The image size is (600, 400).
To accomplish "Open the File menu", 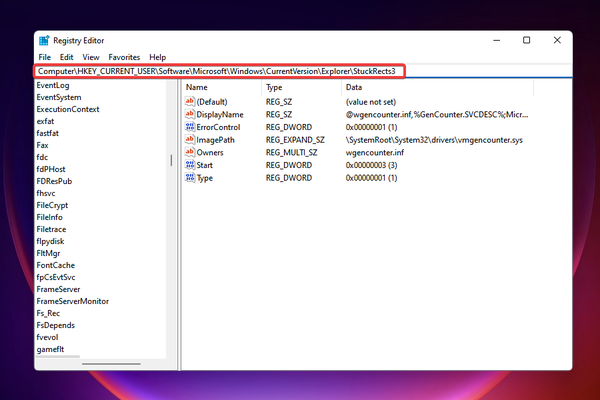I will [44, 57].
